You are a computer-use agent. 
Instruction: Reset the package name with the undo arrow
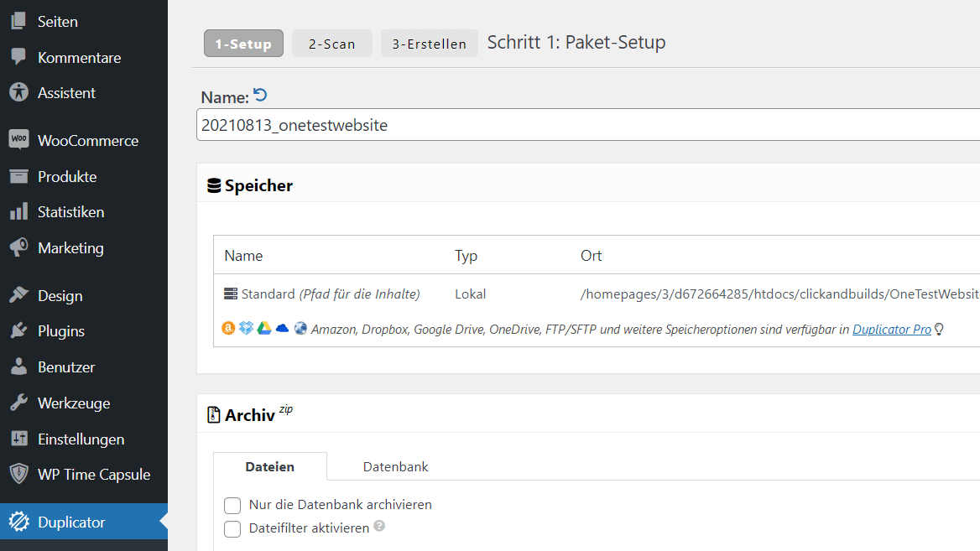point(261,95)
